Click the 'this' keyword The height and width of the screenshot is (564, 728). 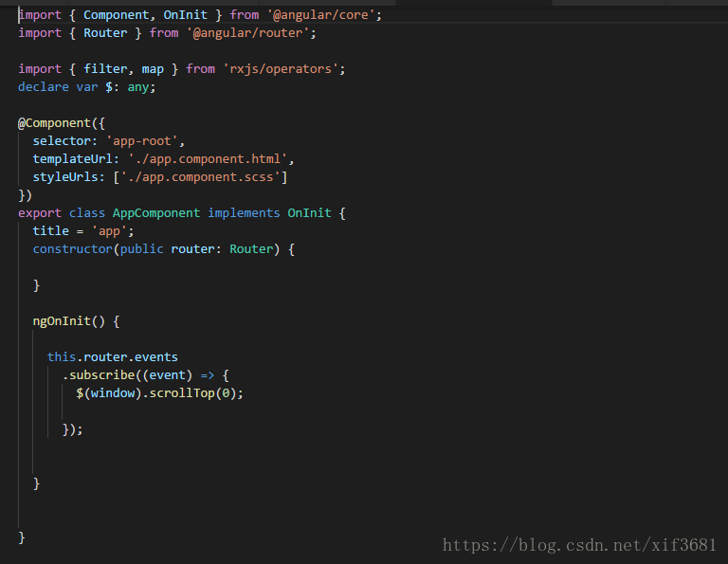point(62,357)
